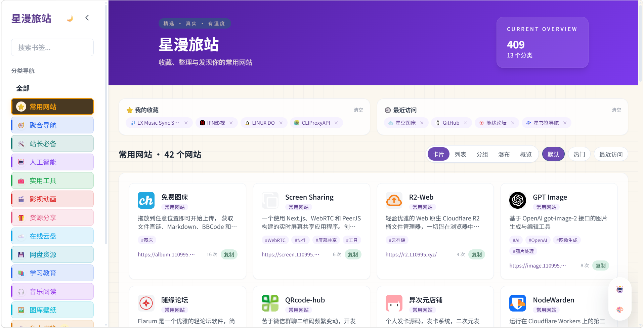Screen dimensions: 644x329
Task: Clear the 最近访问 recent list
Action: [x=616, y=110]
